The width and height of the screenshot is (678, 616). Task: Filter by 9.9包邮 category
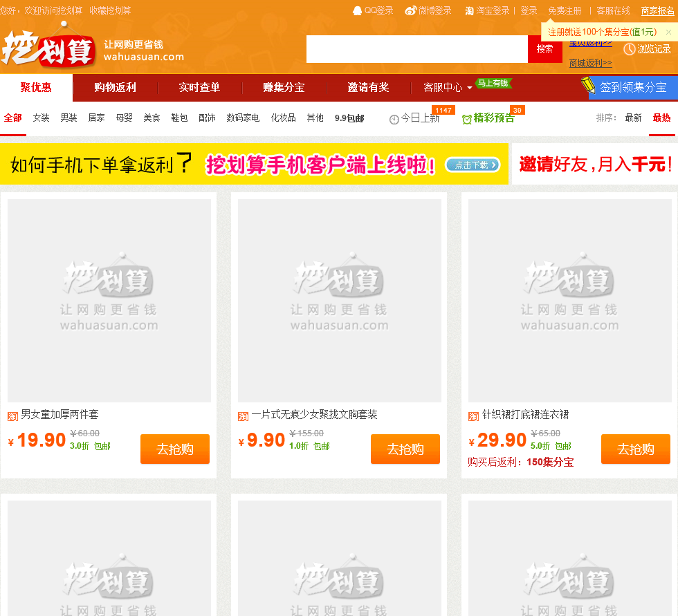coord(349,118)
